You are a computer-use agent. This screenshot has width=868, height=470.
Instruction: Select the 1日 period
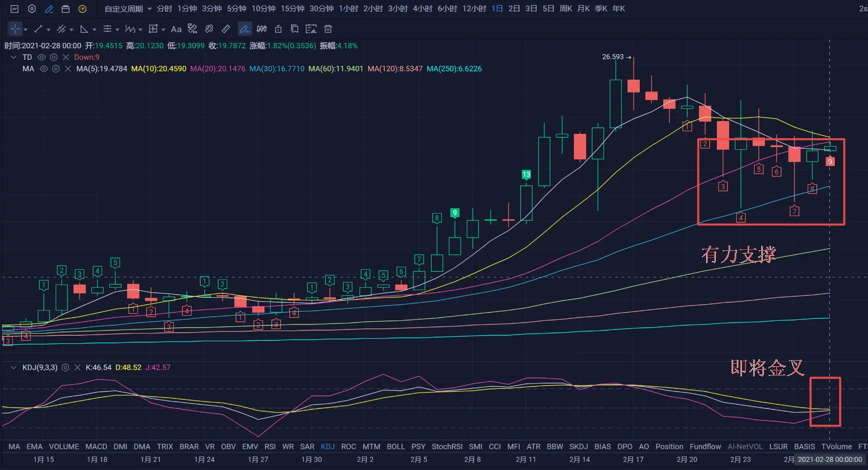(x=497, y=9)
